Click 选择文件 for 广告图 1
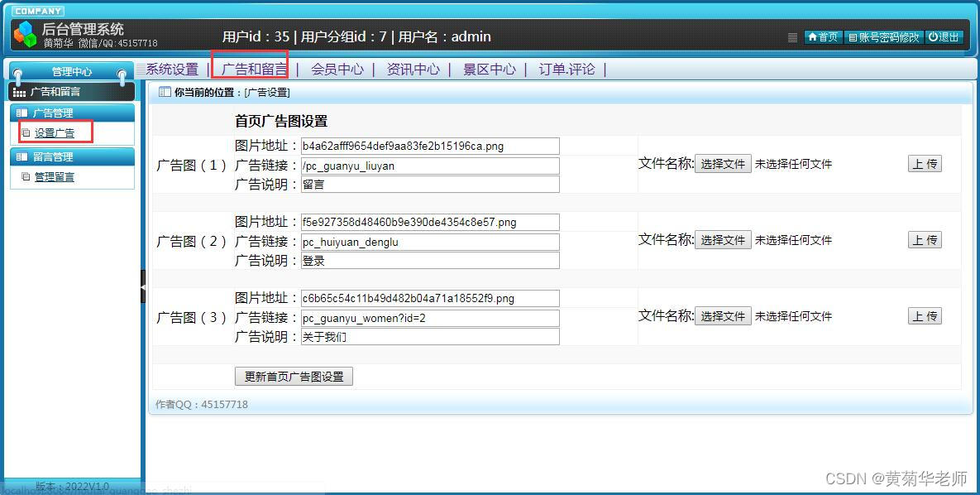Viewport: 980px width, 495px height. pos(723,164)
